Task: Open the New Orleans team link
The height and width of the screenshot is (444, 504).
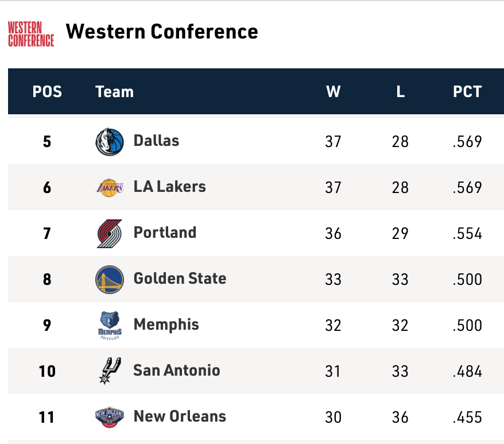Action: click(180, 416)
